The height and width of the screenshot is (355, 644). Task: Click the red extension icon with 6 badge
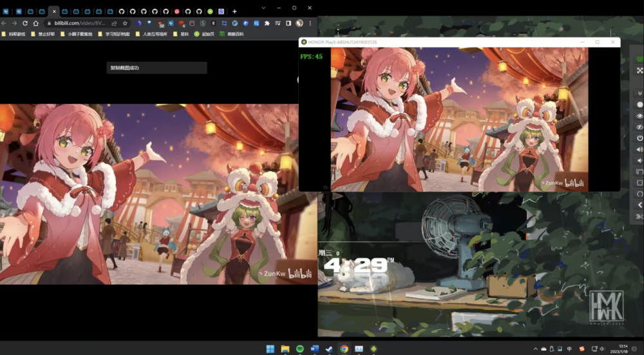pos(182,24)
